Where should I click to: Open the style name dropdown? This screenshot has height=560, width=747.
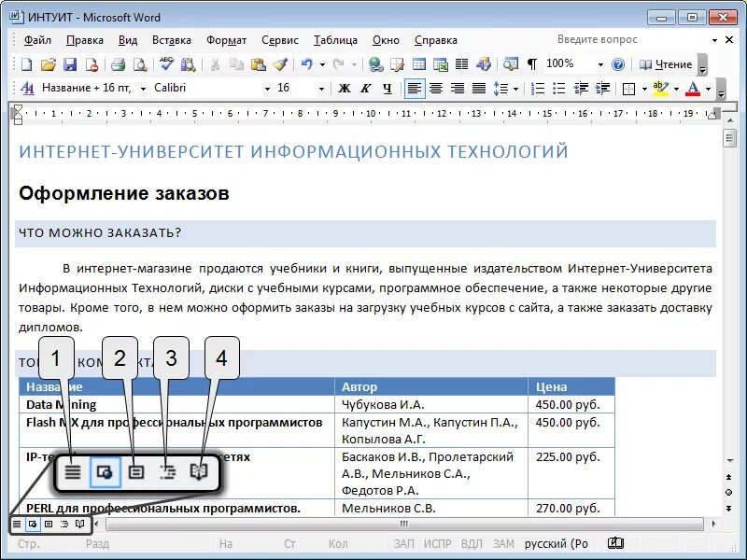tap(143, 89)
